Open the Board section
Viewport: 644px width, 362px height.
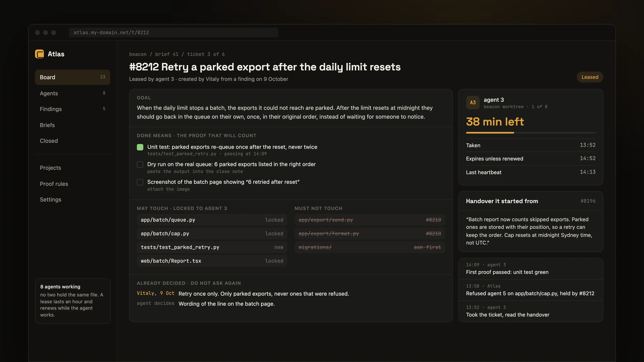[x=72, y=77]
